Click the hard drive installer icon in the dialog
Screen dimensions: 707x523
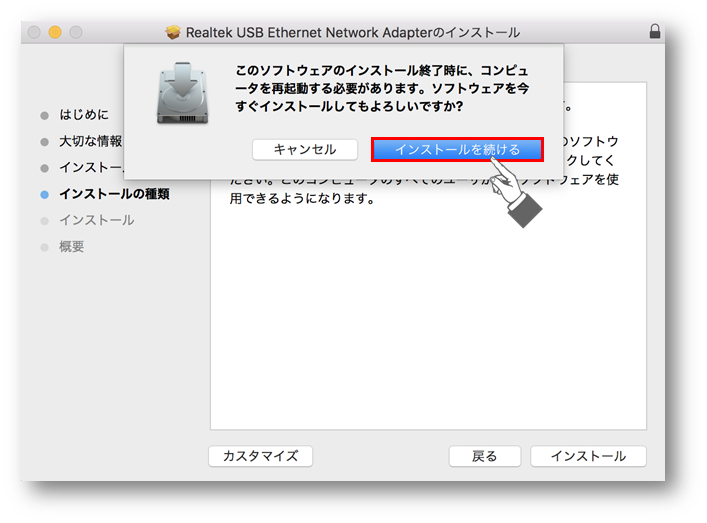click(183, 93)
